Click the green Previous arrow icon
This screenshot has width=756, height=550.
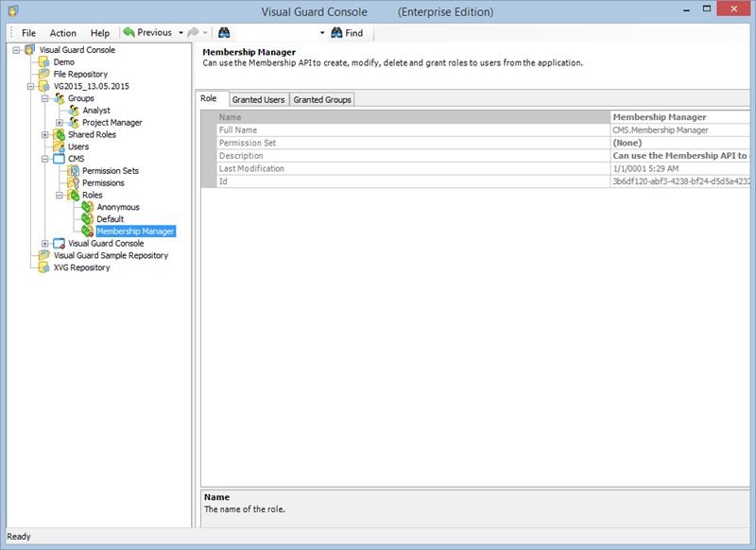129,32
